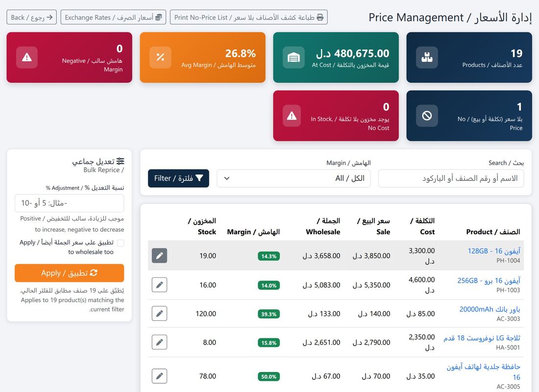The image size is (539, 392).
Task: Click the percent icon on Avg Margin card
Action: 160,57
